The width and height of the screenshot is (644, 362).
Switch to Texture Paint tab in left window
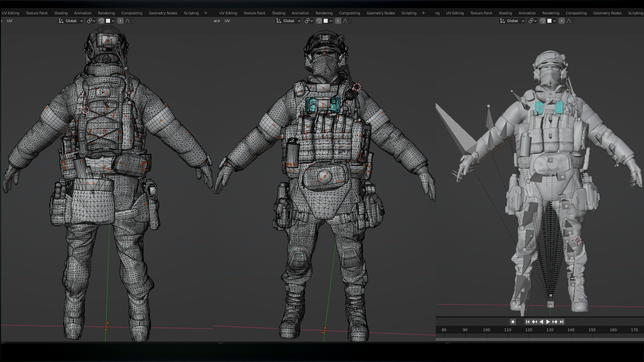point(37,13)
